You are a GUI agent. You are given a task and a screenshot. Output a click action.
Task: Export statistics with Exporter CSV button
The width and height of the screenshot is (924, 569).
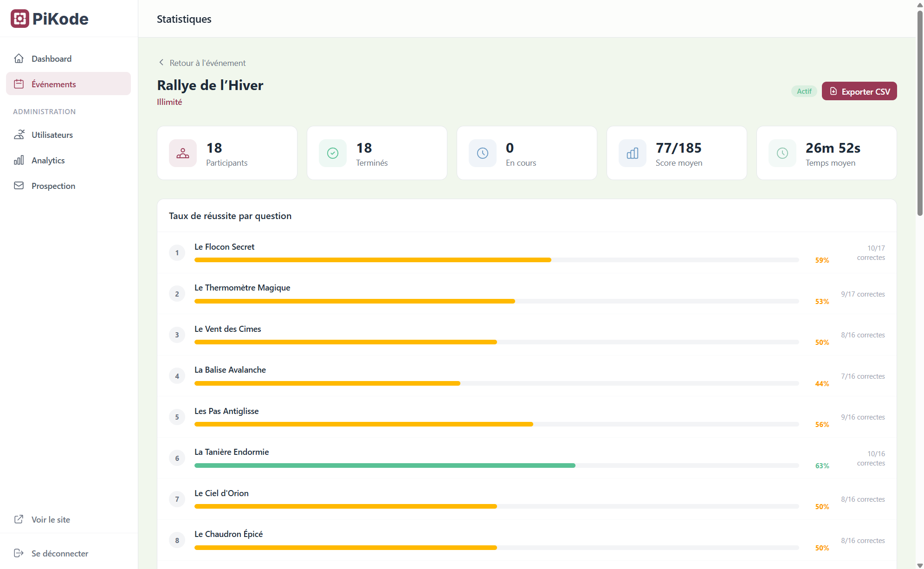[x=859, y=91]
